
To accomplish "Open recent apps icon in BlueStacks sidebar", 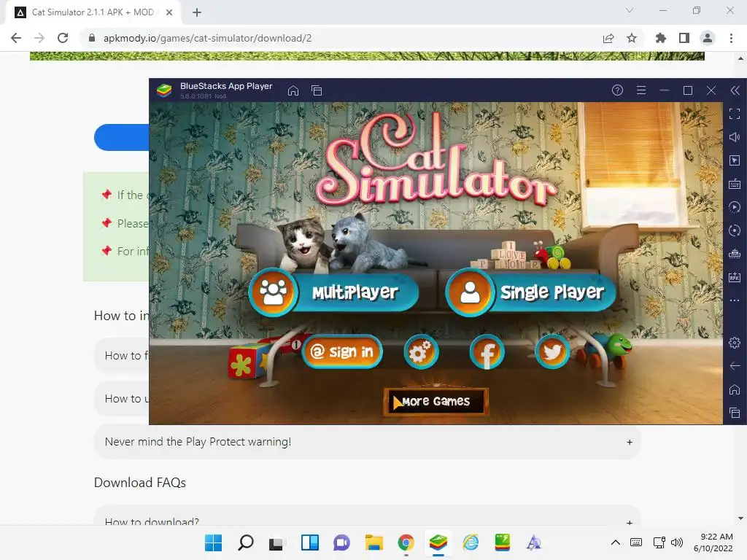I will tap(735, 413).
